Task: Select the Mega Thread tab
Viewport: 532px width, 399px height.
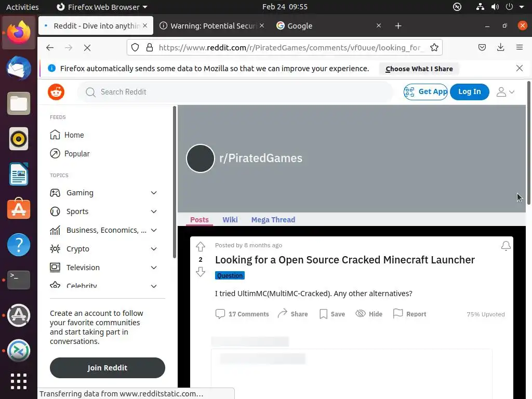Action: point(273,220)
